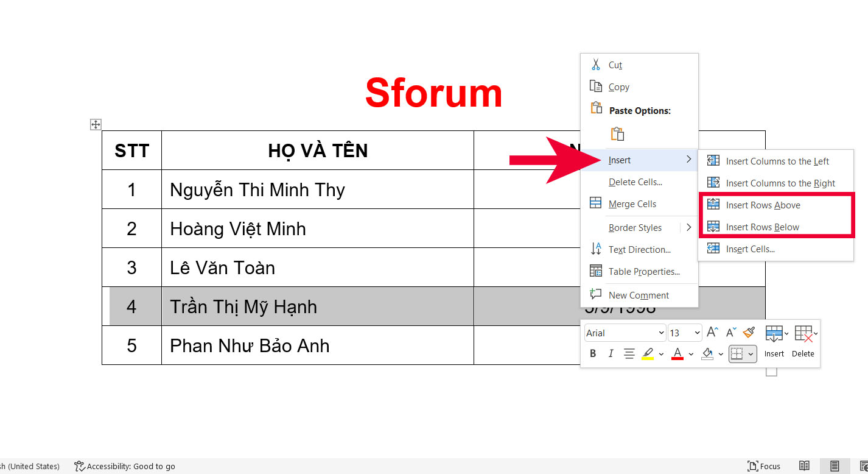Shrink font size using the smaller A icon
The height and width of the screenshot is (474, 868).
731,332
